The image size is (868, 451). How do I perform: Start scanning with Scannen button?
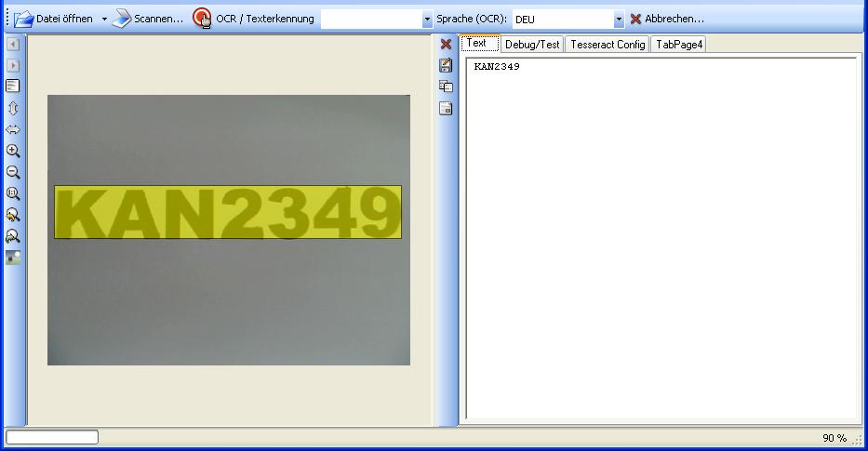(148, 19)
